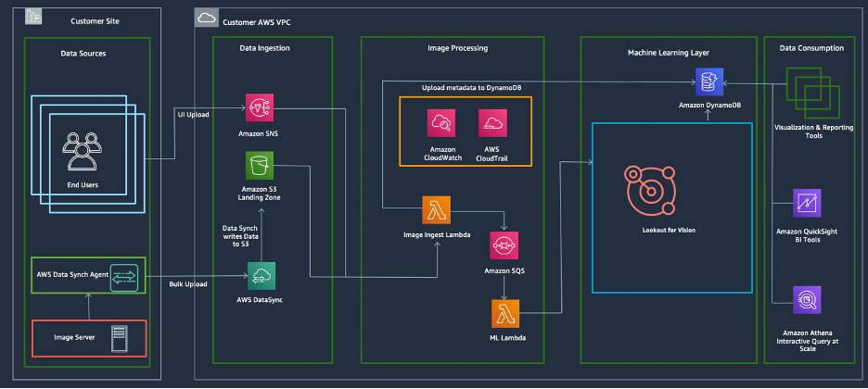Viewport: 868px width, 389px height.
Task: Select 'Amazon S3 Landing Zone' label
Action: (261, 194)
